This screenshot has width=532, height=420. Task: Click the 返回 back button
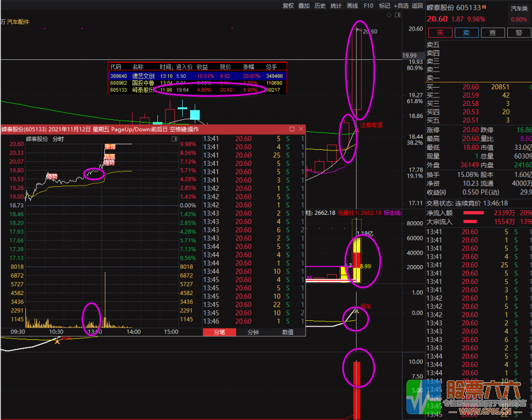417,6
